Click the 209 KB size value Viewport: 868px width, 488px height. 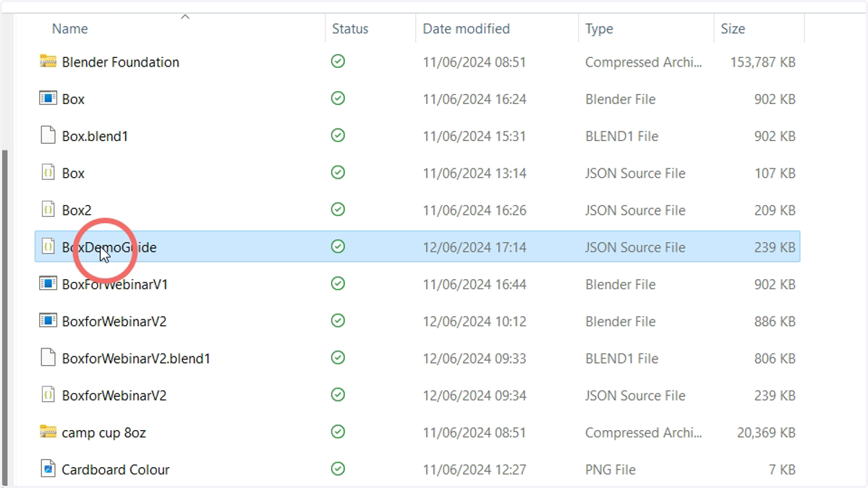coord(775,210)
